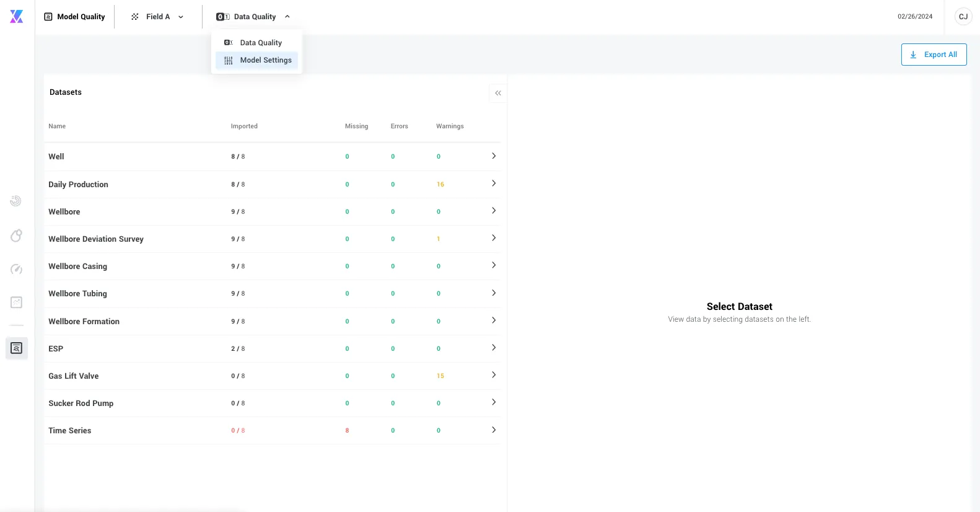Expand the Wellbore Formation row arrow

point(494,320)
